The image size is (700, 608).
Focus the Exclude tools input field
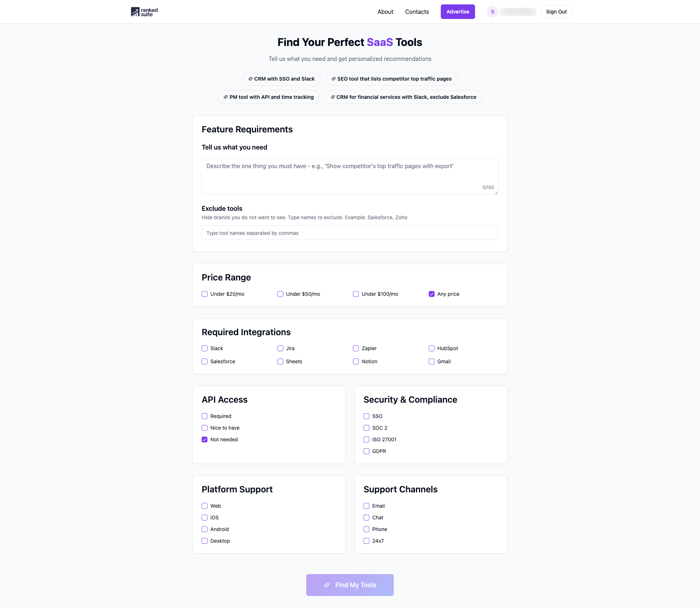click(350, 233)
